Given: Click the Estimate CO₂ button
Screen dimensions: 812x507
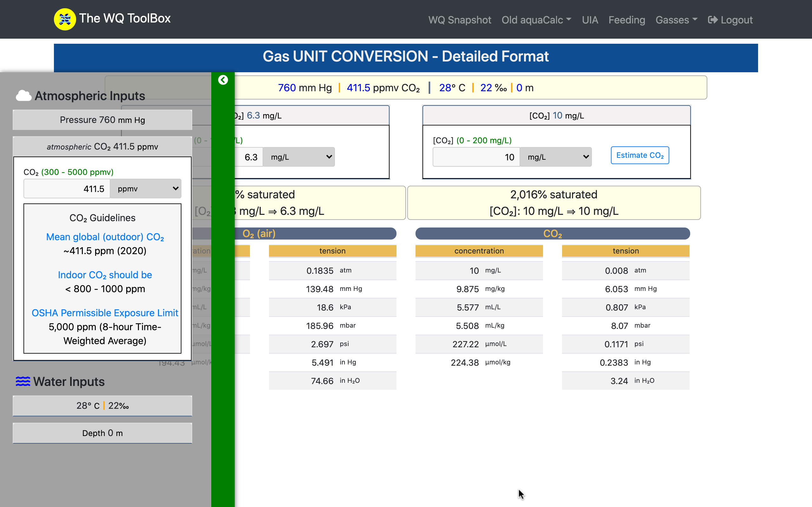Looking at the screenshot, I should tap(639, 155).
